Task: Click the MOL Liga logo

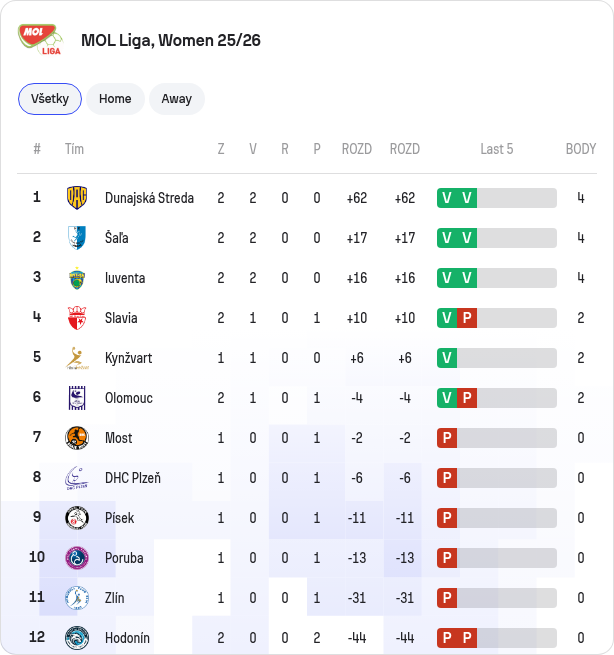Action: point(40,40)
